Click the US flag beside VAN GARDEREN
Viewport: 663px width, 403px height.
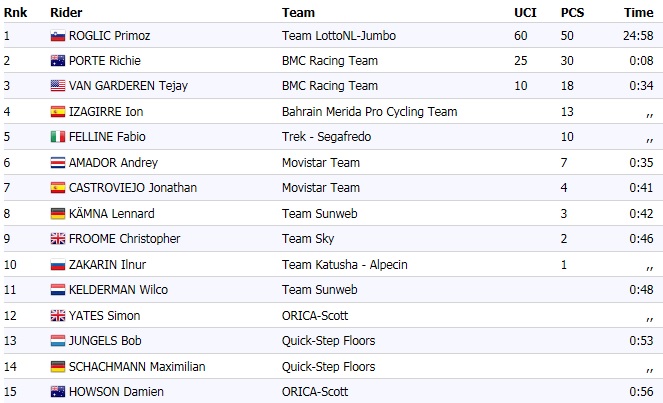pyautogui.click(x=58, y=86)
